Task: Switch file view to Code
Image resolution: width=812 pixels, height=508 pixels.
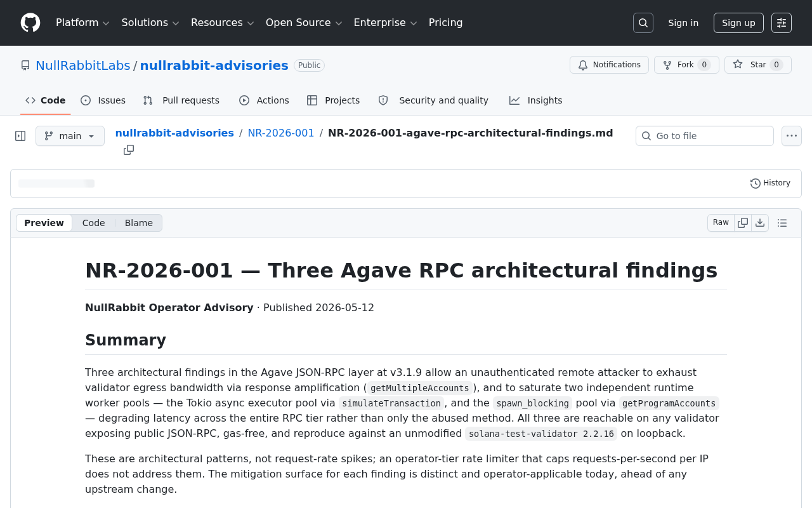Action: pyautogui.click(x=94, y=223)
